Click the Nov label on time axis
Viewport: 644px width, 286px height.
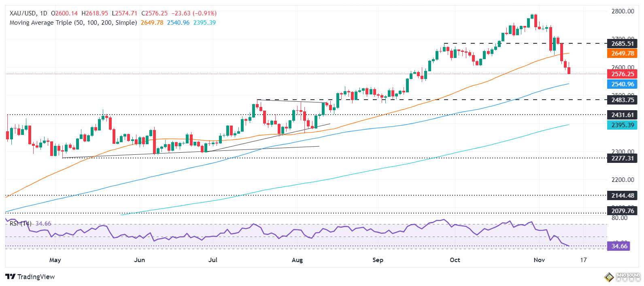tap(539, 260)
